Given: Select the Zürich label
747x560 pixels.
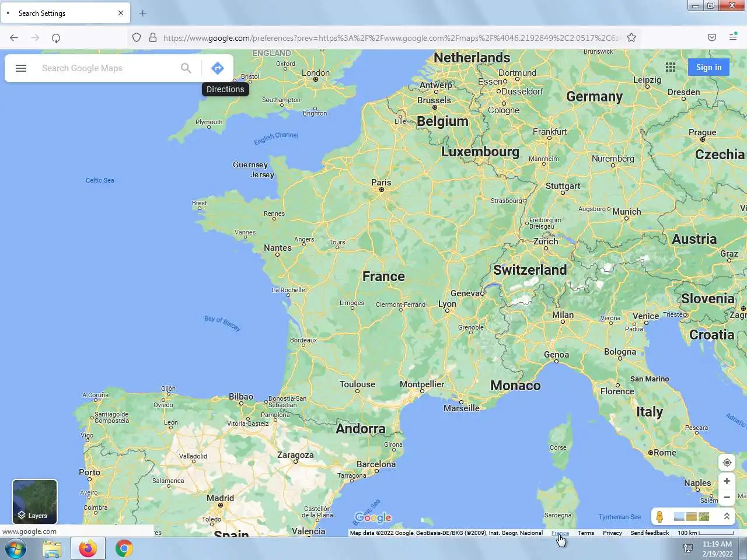Looking at the screenshot, I should coord(546,242).
